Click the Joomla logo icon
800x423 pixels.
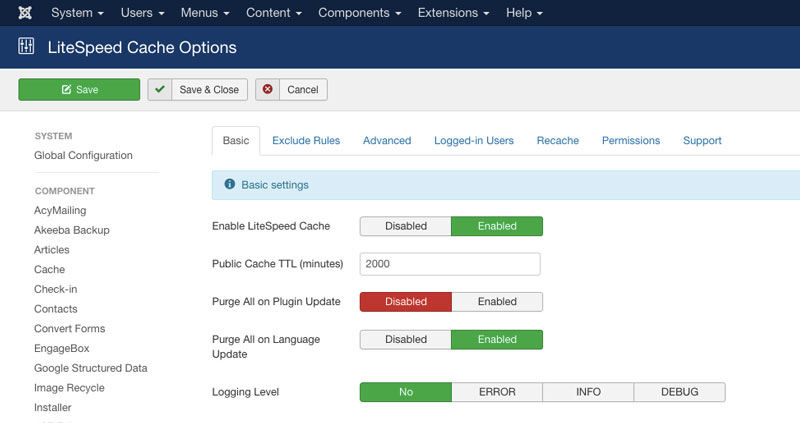click(x=25, y=13)
